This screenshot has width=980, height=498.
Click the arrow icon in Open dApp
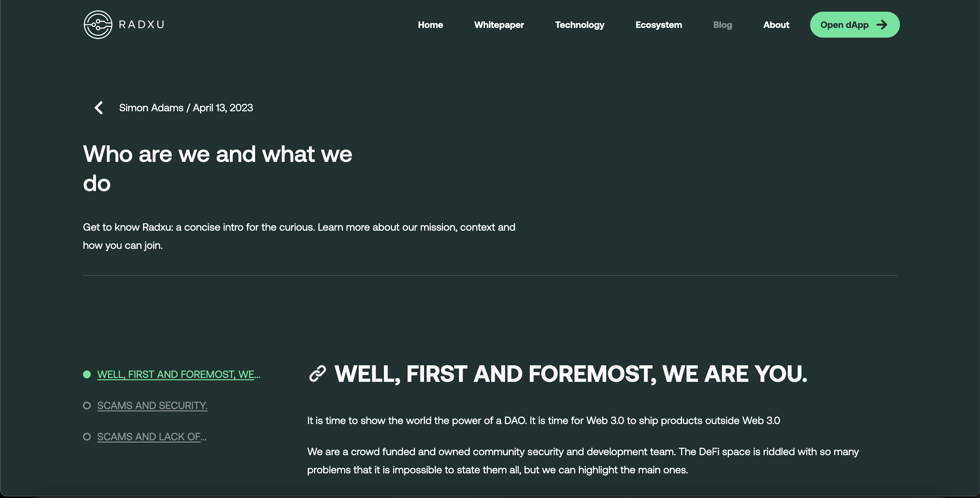881,25
